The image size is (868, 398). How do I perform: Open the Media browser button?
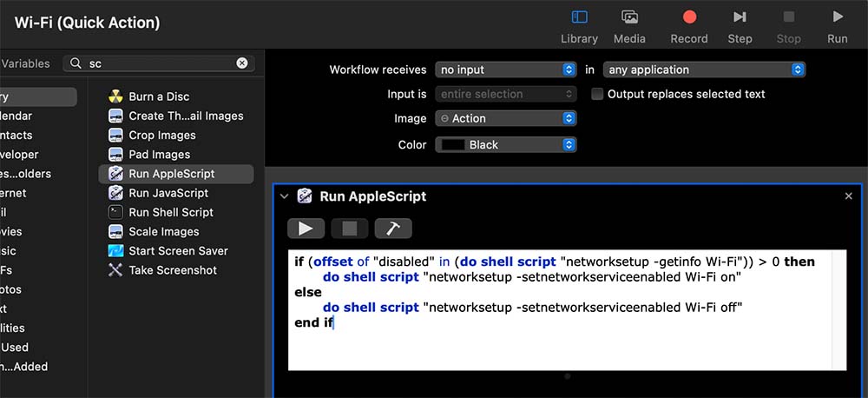point(629,27)
